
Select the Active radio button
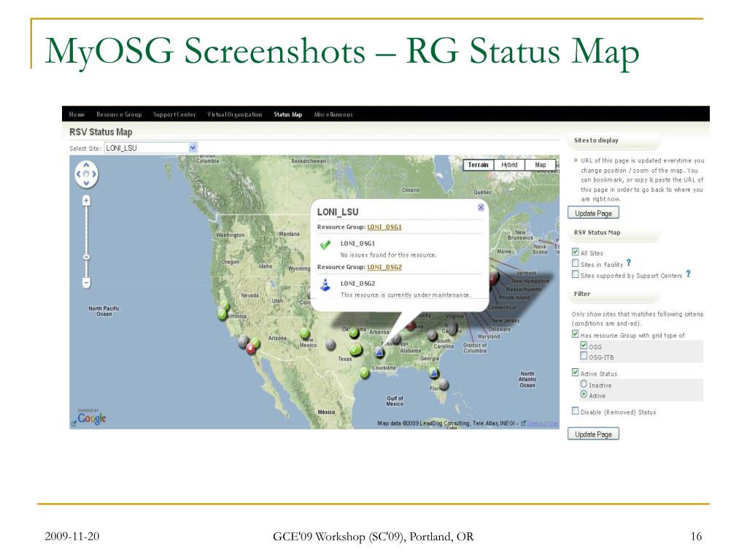click(584, 394)
